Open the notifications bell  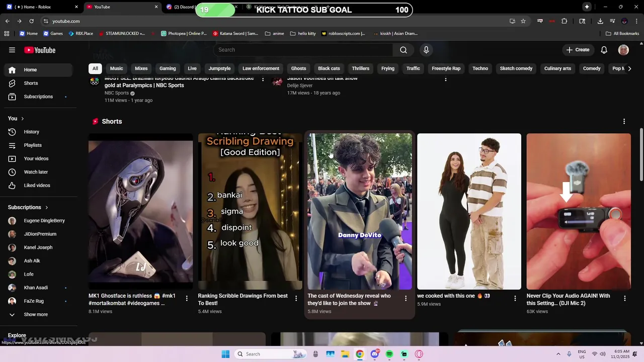pos(604,50)
